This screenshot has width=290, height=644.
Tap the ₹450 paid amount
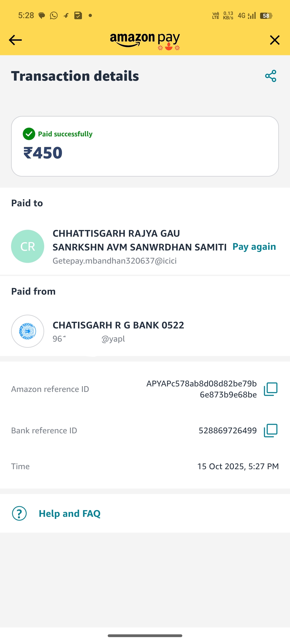coord(43,153)
